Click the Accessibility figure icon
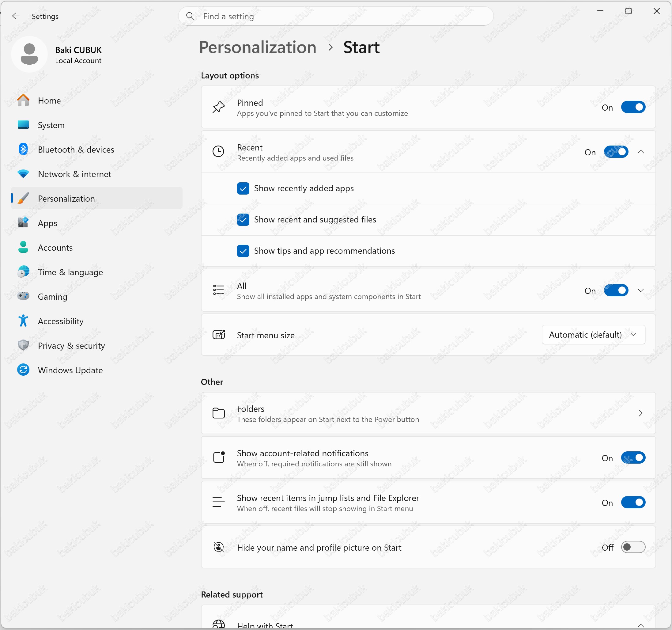672x630 pixels. click(23, 321)
